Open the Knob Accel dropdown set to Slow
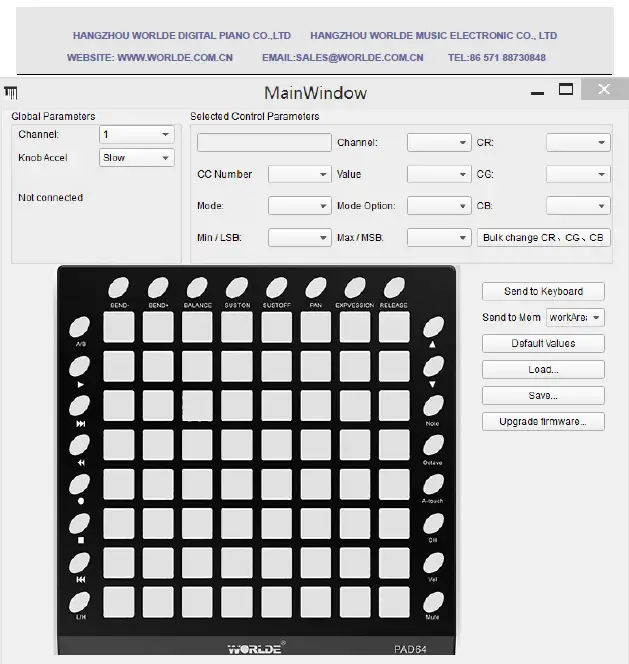 click(137, 158)
